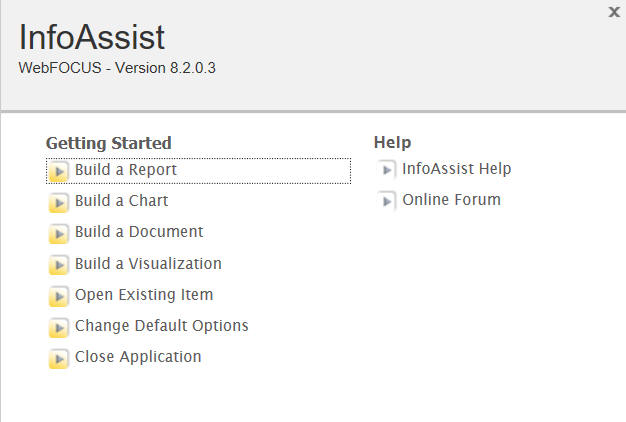Click the arrow icon next to Build a Chart

coord(59,202)
